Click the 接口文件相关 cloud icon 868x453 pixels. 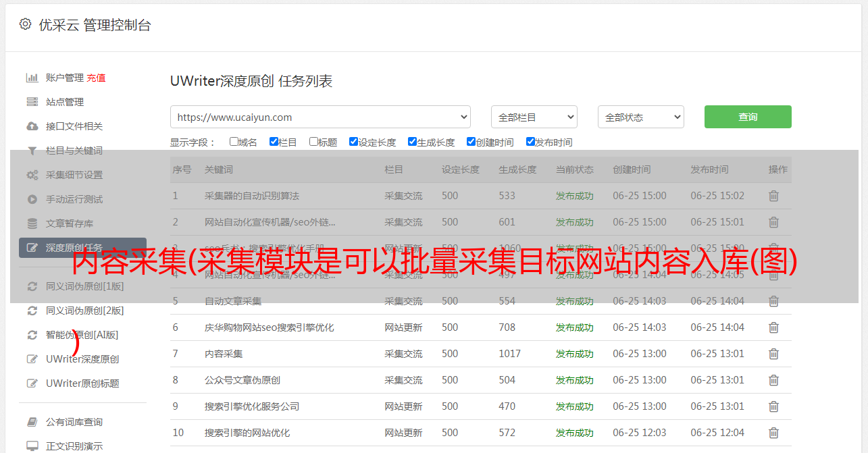pyautogui.click(x=32, y=126)
